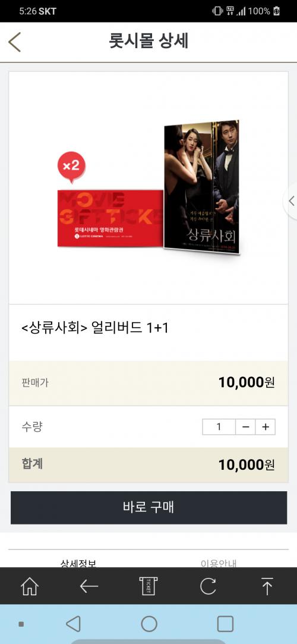Decrease quantity with the minus button
This screenshot has height=644, width=297.
(245, 427)
